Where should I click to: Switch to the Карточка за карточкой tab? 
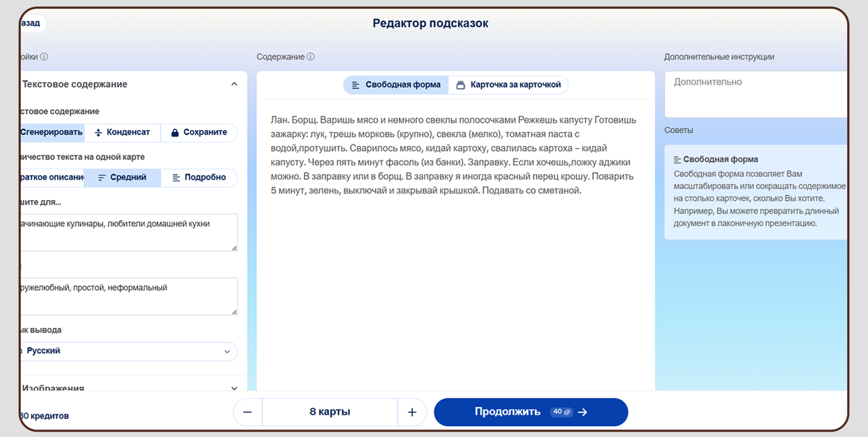coord(509,85)
